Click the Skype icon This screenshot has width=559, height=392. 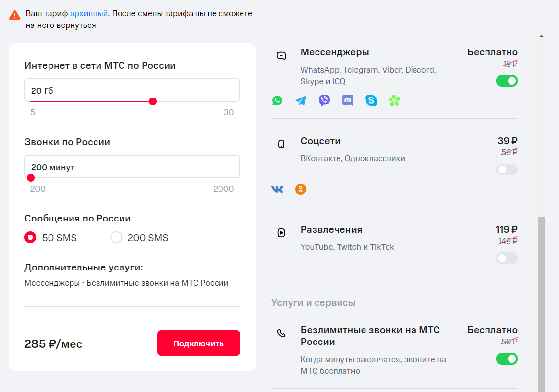(371, 100)
